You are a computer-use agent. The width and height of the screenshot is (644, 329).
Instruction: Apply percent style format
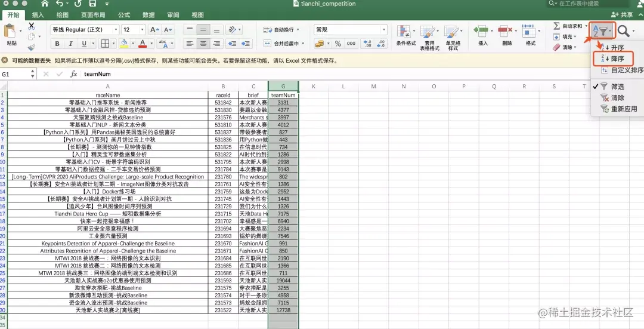(x=338, y=44)
